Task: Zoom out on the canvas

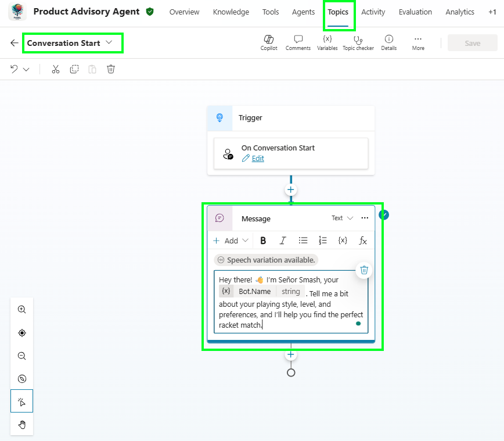Action: (x=22, y=356)
